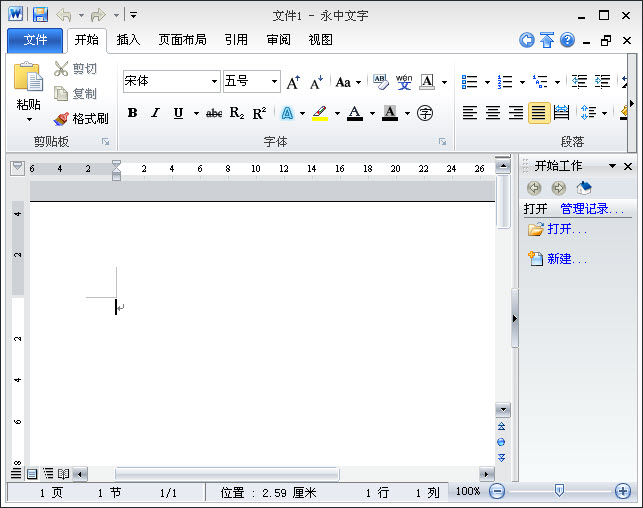Click the 新建... link in the task pane
This screenshot has width=643, height=508.
(x=567, y=259)
